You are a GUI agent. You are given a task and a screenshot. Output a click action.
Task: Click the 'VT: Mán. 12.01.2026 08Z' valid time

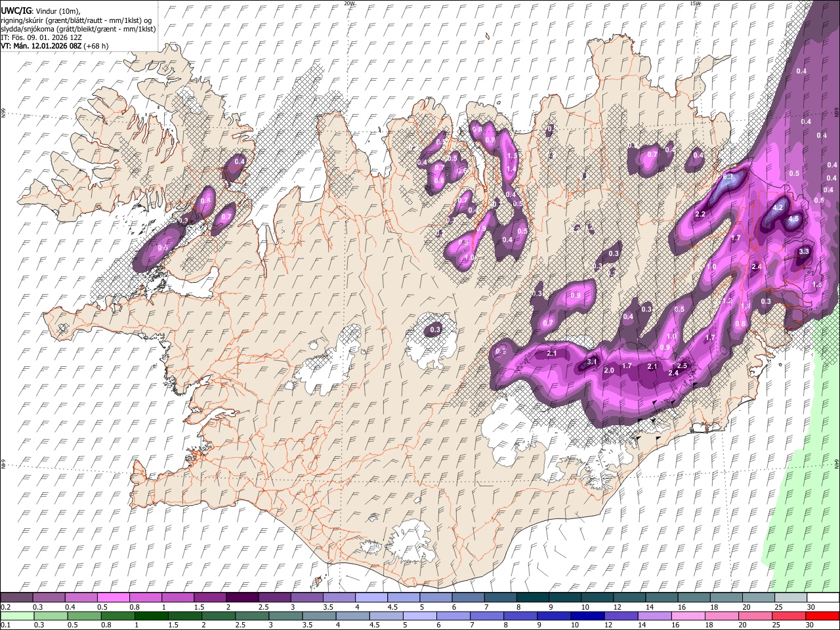point(41,46)
